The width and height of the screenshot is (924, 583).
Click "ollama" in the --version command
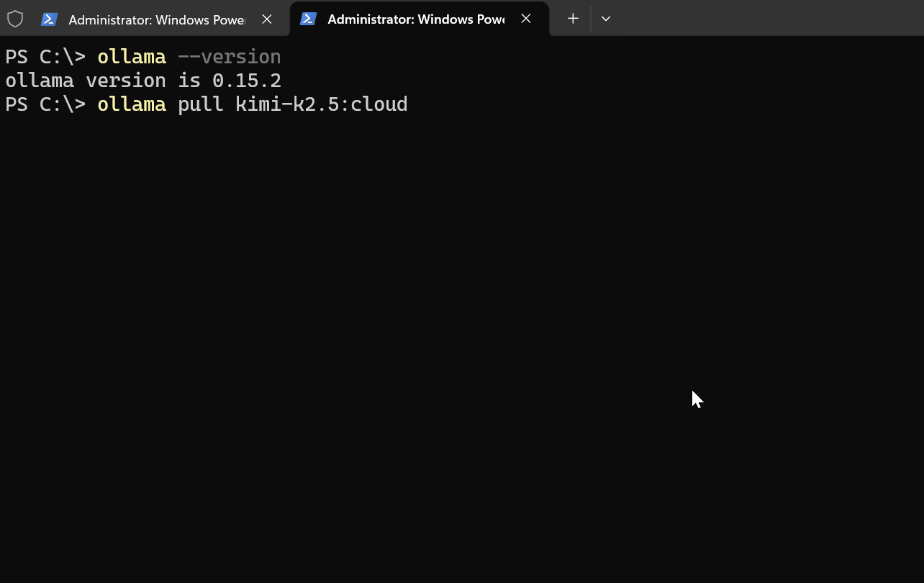132,57
